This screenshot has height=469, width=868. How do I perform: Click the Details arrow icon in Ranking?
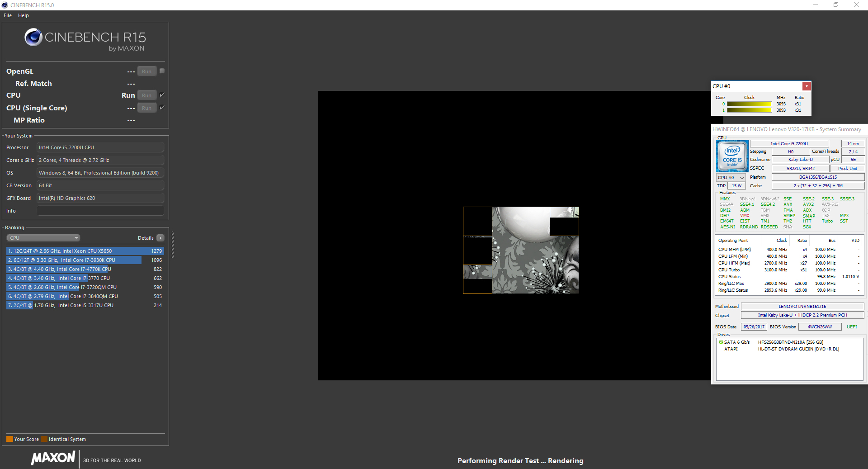[x=160, y=238]
